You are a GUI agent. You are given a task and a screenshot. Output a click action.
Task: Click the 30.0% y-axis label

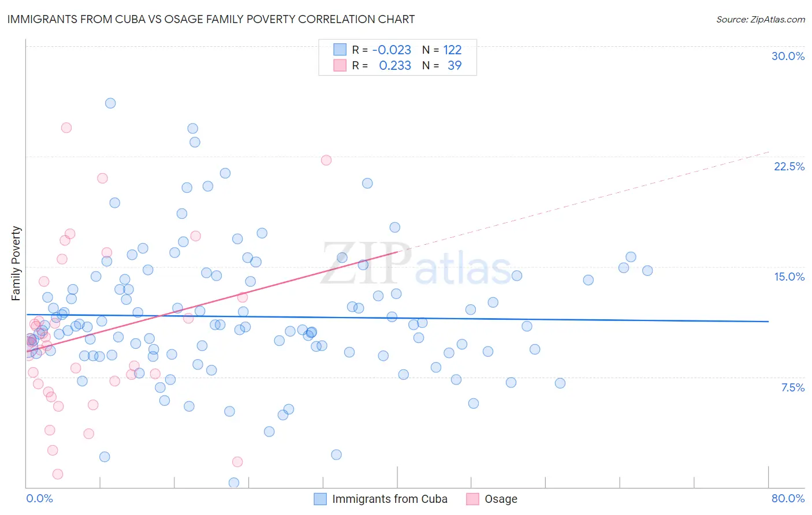pos(788,56)
